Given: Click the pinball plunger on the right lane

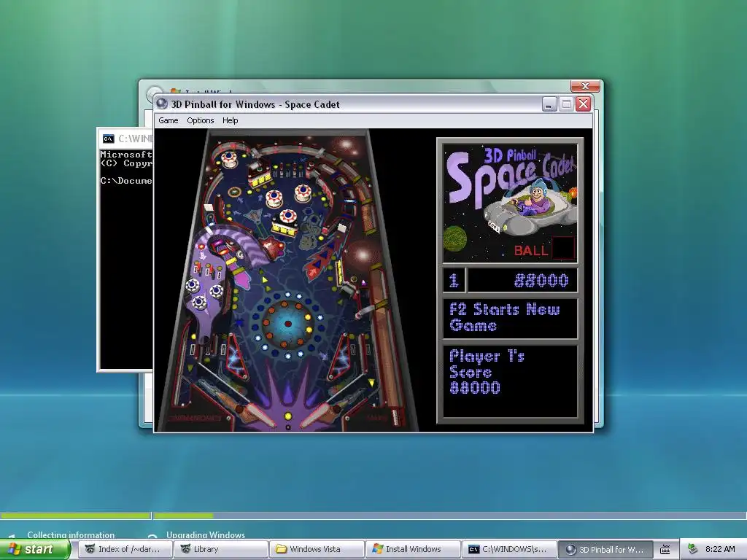Looking at the screenshot, I should click(x=396, y=416).
